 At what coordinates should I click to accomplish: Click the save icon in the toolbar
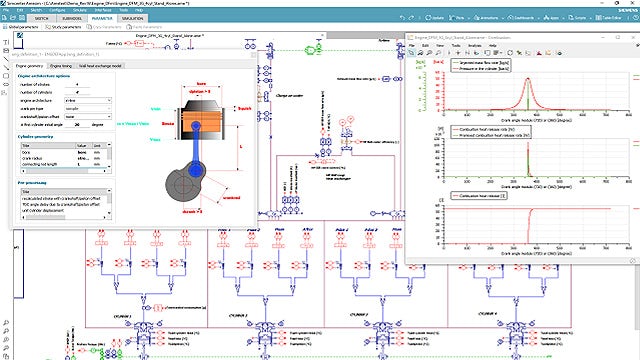click(22, 18)
